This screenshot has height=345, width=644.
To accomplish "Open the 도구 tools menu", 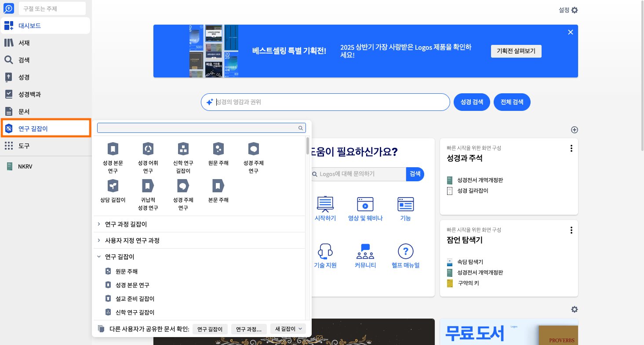I will [x=46, y=146].
